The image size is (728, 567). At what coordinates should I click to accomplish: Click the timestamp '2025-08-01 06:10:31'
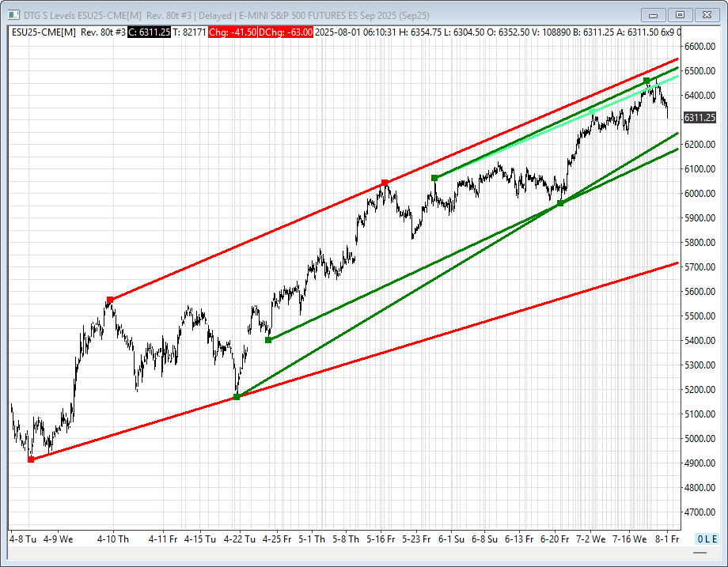(x=356, y=32)
